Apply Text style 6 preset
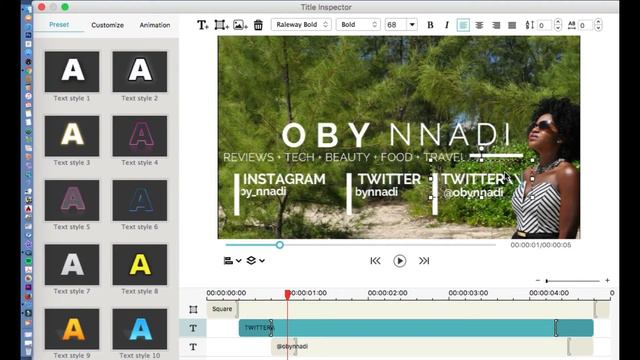This screenshot has width=640, height=360. click(140, 200)
